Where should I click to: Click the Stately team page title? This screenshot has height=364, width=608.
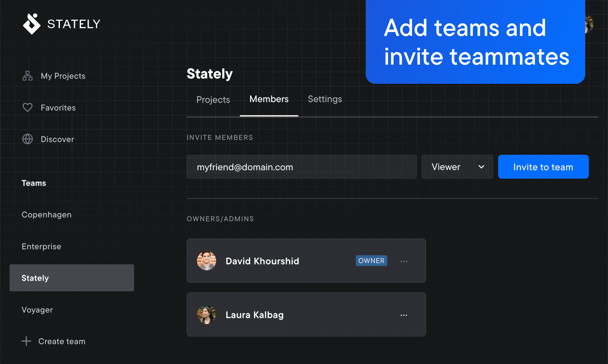point(210,74)
